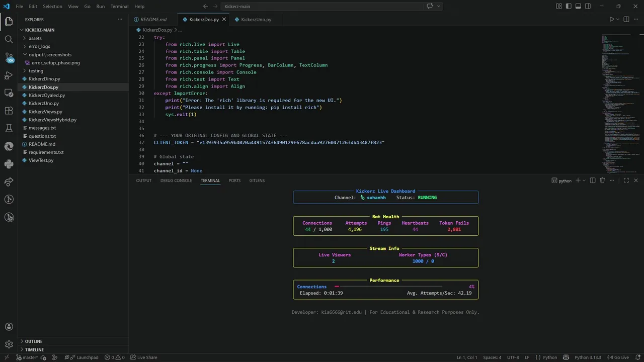Open the Source Control view
Viewport: 644px width, 362px height.
click(9, 57)
